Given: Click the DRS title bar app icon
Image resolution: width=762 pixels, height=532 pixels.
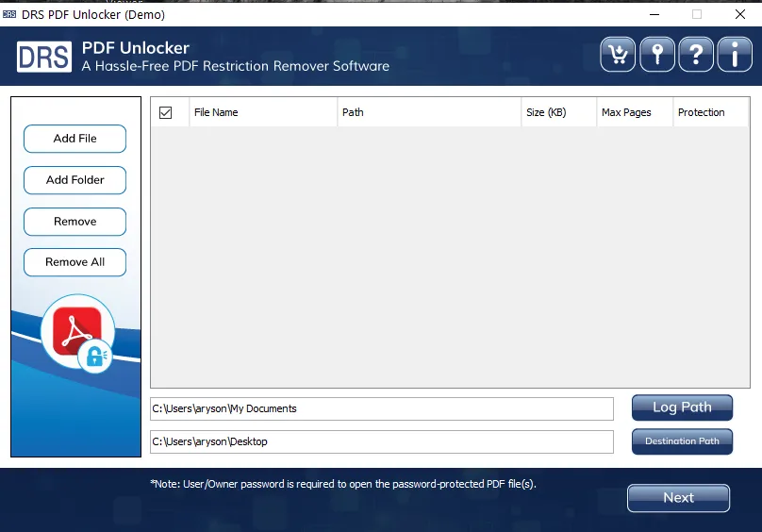Looking at the screenshot, I should click(x=9, y=14).
